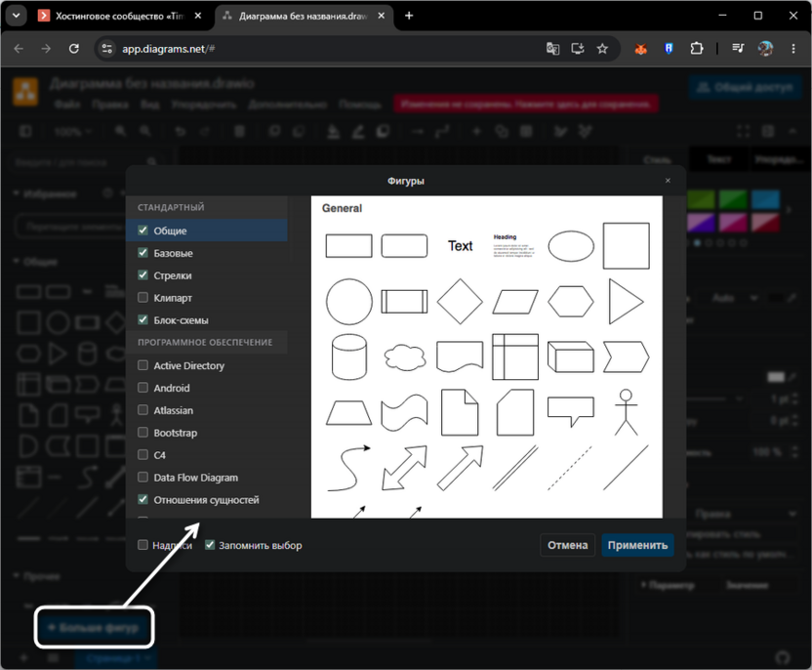
Task: Switch to the Хостинговое сообщество browser tab
Action: 120,16
